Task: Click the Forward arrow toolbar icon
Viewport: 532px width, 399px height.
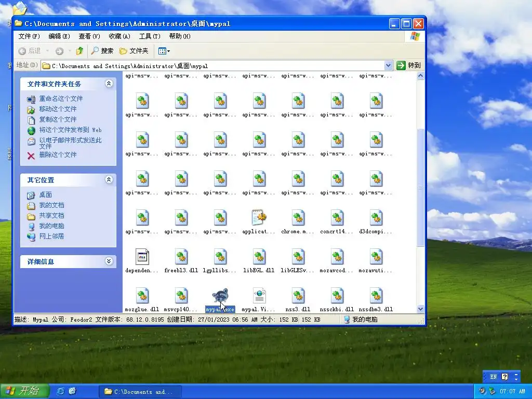Action: (x=59, y=51)
